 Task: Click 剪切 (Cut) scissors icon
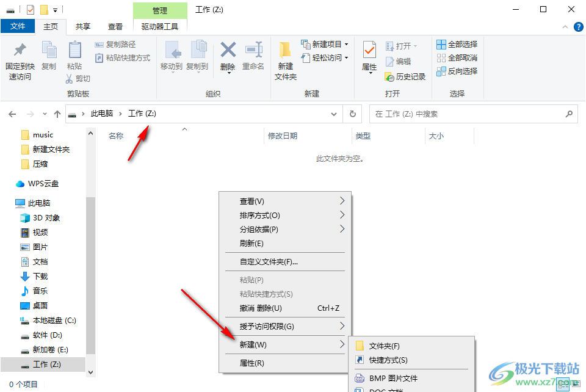click(x=69, y=79)
